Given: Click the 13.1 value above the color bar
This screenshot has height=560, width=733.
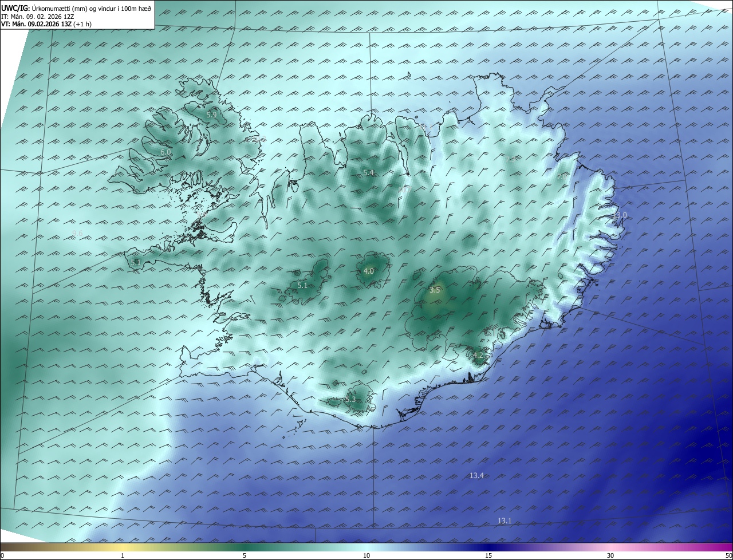Looking at the screenshot, I should pyautogui.click(x=505, y=520).
